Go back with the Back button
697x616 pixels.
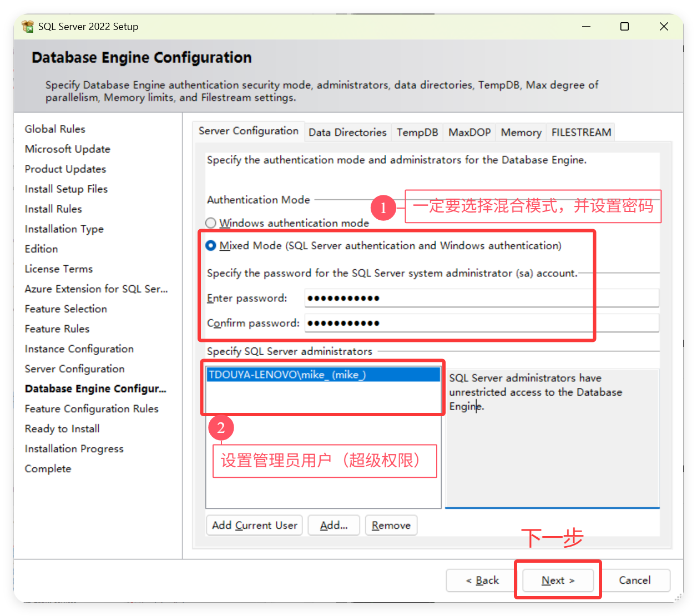(482, 580)
